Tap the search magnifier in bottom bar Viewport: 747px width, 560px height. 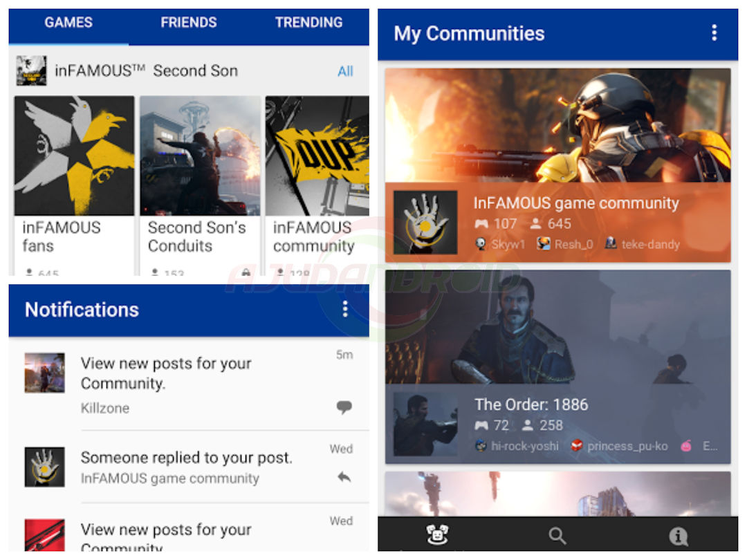(557, 536)
